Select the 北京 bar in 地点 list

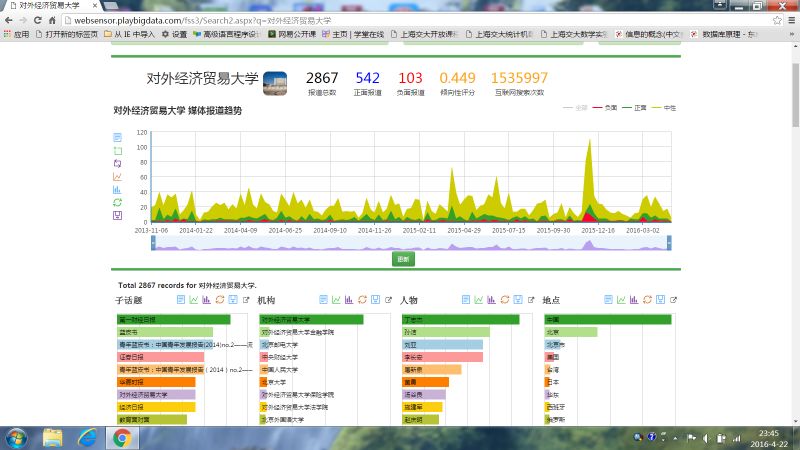571,332
